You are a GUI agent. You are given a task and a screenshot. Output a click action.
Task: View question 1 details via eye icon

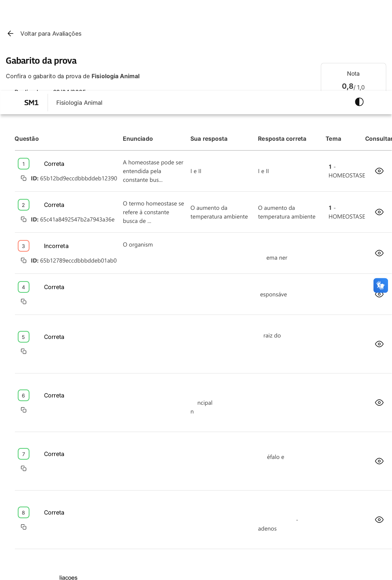[x=379, y=171]
